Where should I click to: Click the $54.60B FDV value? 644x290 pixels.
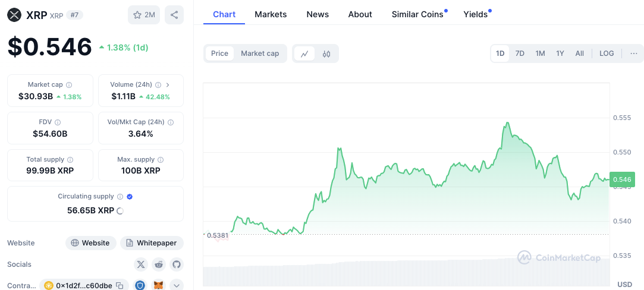50,134
